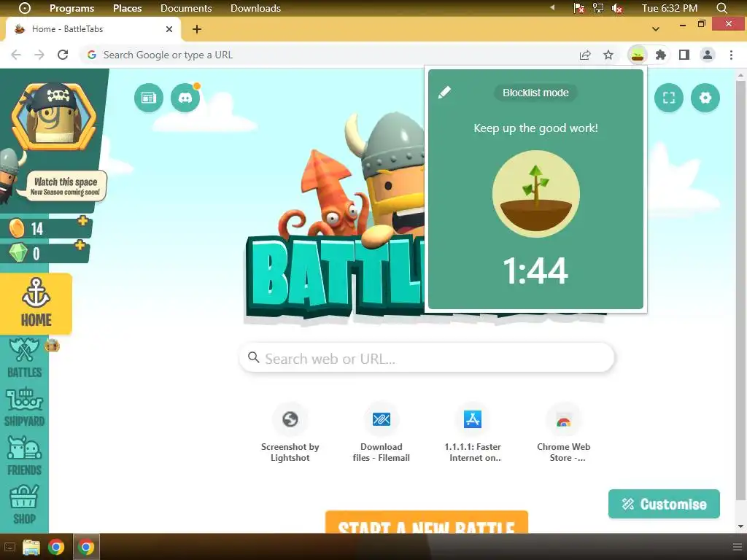The width and height of the screenshot is (747, 560).
Task: Click the Watch this space speech bubble
Action: (x=66, y=186)
